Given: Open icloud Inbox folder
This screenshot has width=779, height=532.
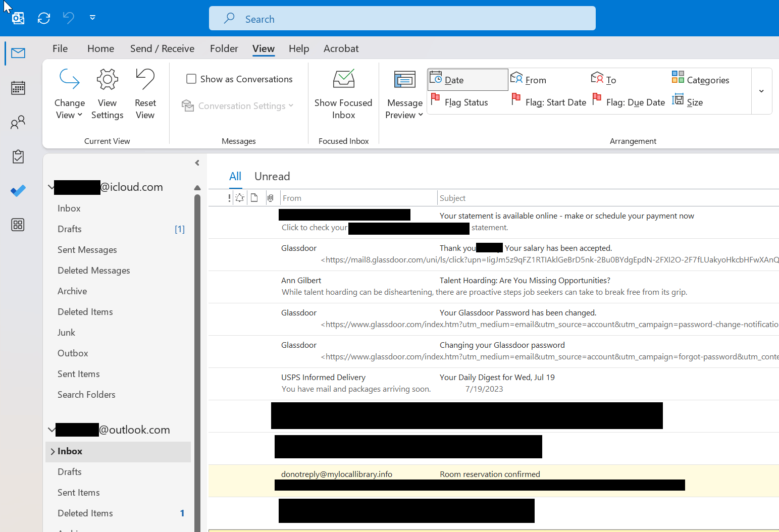Looking at the screenshot, I should coord(119,208).
